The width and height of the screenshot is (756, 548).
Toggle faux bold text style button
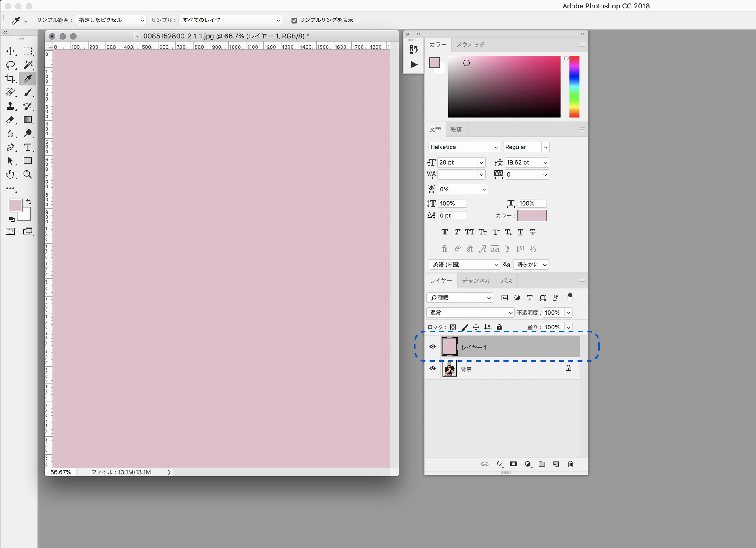point(444,232)
